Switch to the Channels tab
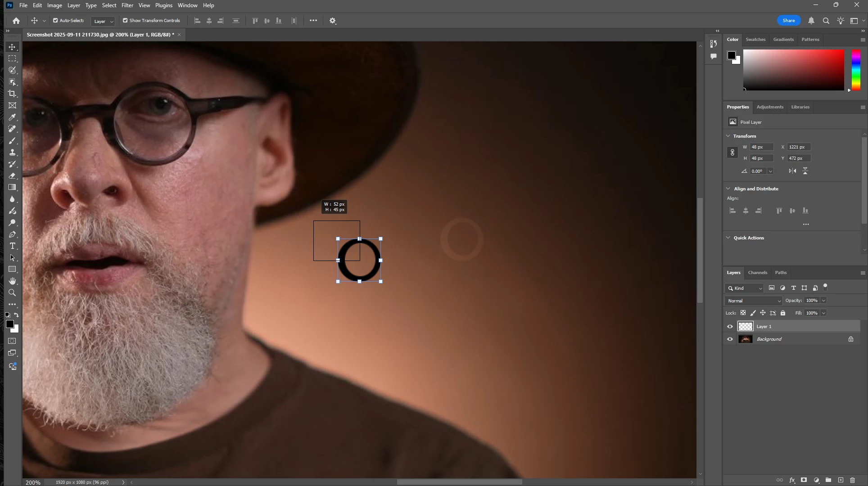This screenshot has width=868, height=486. coord(757,273)
